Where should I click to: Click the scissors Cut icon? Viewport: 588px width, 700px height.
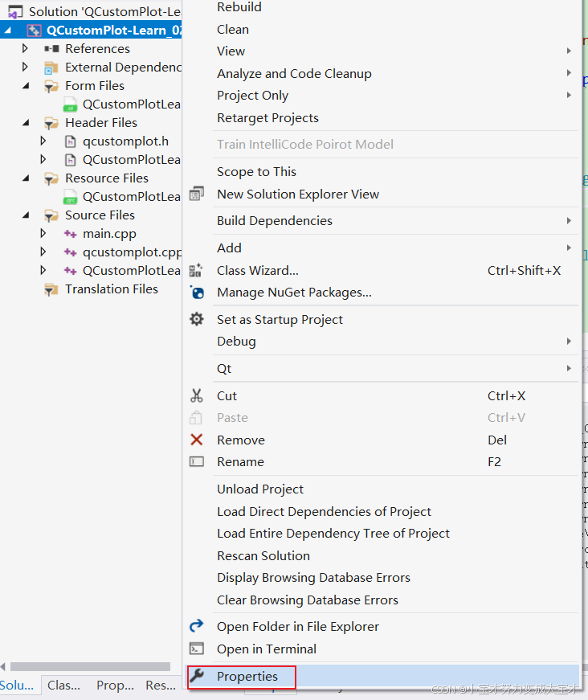pyautogui.click(x=197, y=395)
